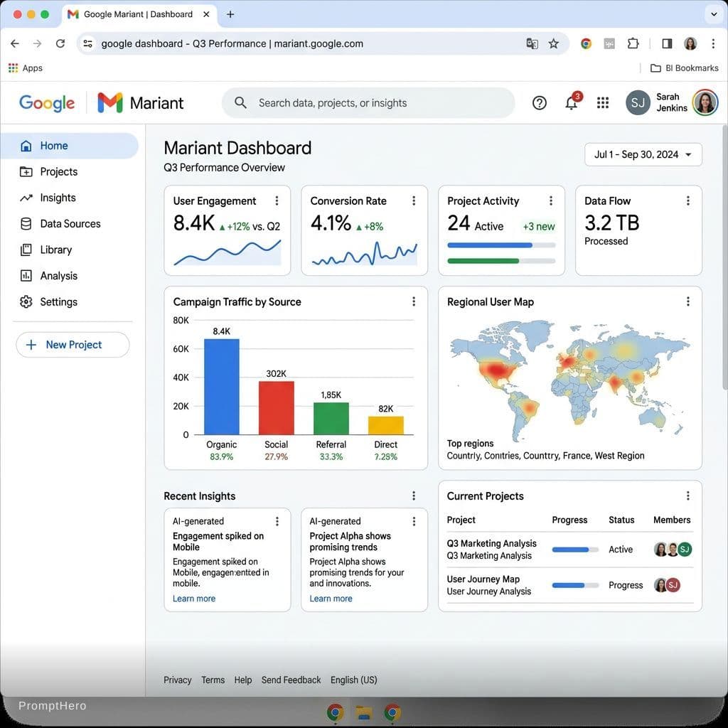Click the search magnifier icon
Screen dimensions: 728x728
coord(240,102)
